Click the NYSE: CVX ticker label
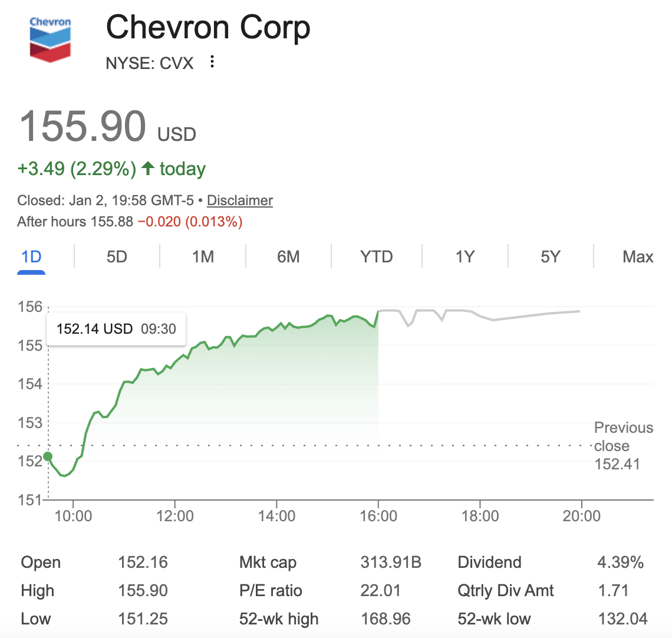 click(149, 63)
